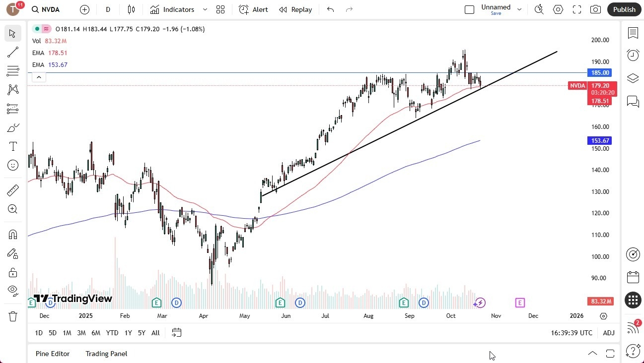This screenshot has height=363, width=644.
Task: Toggle magnet mode
Action: click(12, 234)
